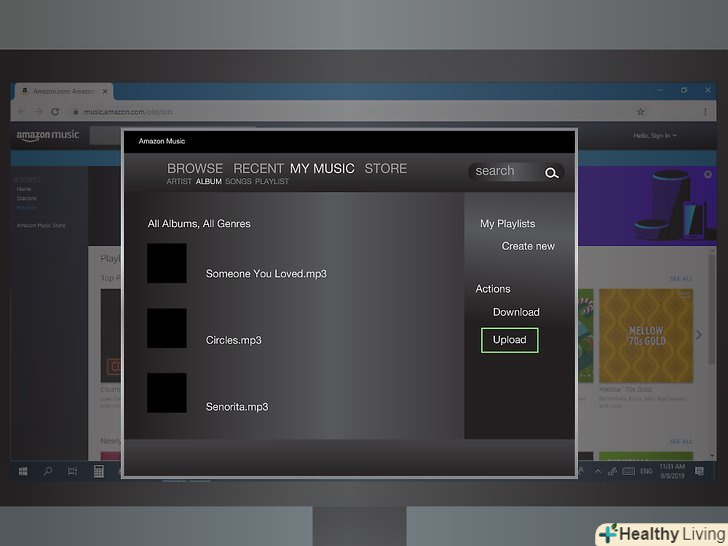Select Circles.mp3 track
The height and width of the screenshot is (546, 728).
(x=234, y=340)
